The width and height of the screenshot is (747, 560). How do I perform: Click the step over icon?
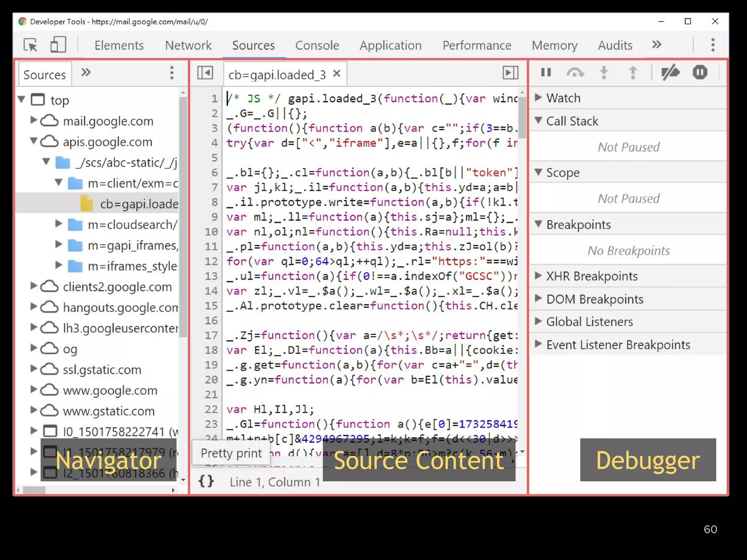[575, 73]
